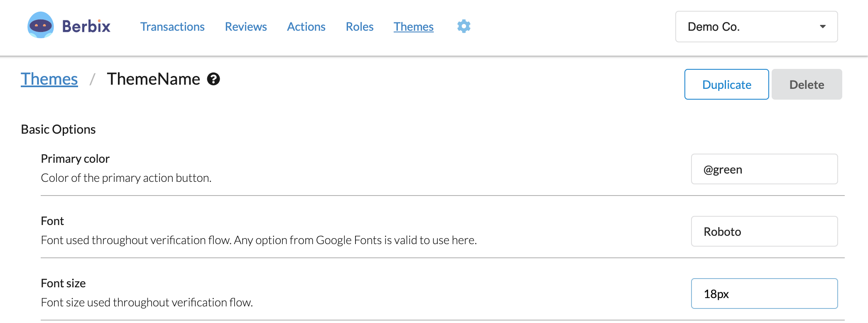The height and width of the screenshot is (323, 868).
Task: Click the Font size option label
Action: 63,283
